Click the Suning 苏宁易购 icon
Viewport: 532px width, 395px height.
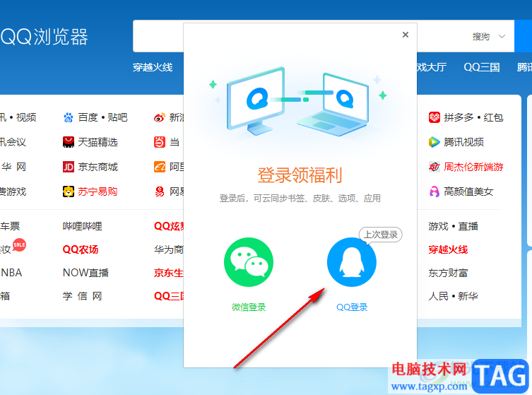click(69, 191)
